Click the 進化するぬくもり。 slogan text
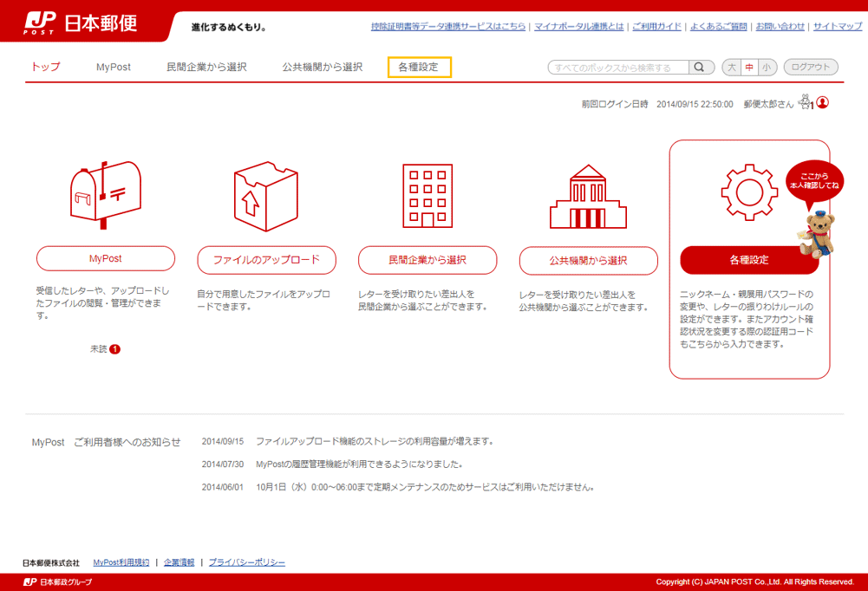This screenshot has height=591, width=868. point(229,27)
